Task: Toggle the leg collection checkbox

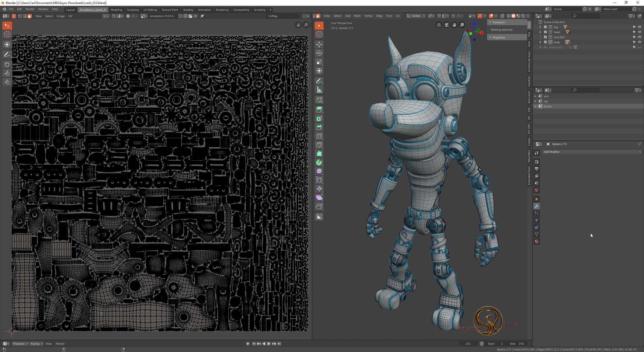Action: coord(545,27)
